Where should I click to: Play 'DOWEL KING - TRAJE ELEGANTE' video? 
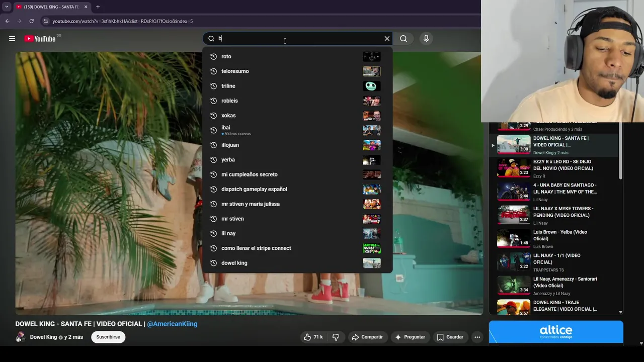point(557,307)
